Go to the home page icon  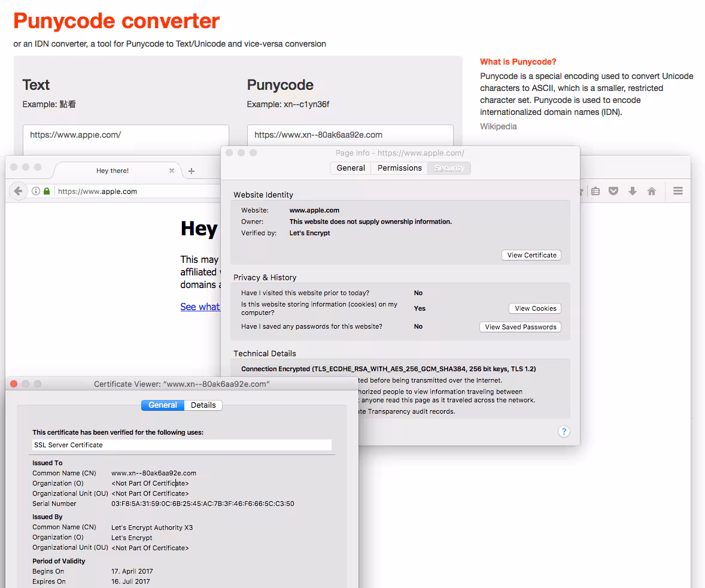coord(652,192)
